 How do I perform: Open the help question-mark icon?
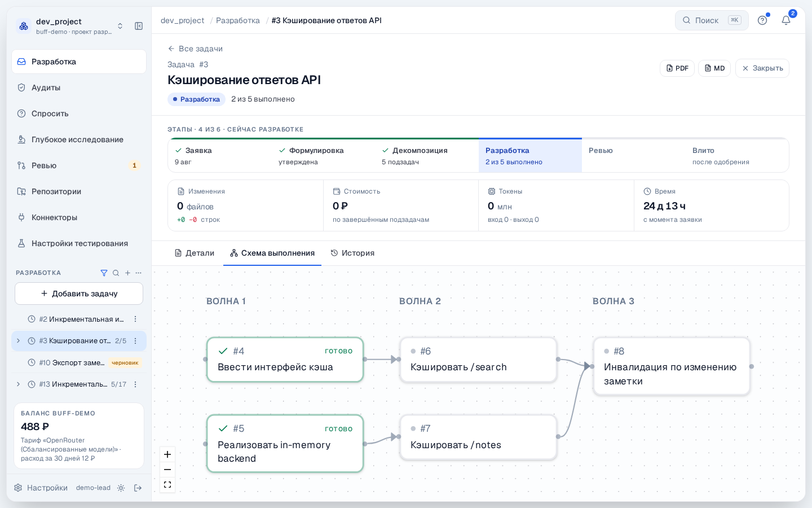click(762, 20)
